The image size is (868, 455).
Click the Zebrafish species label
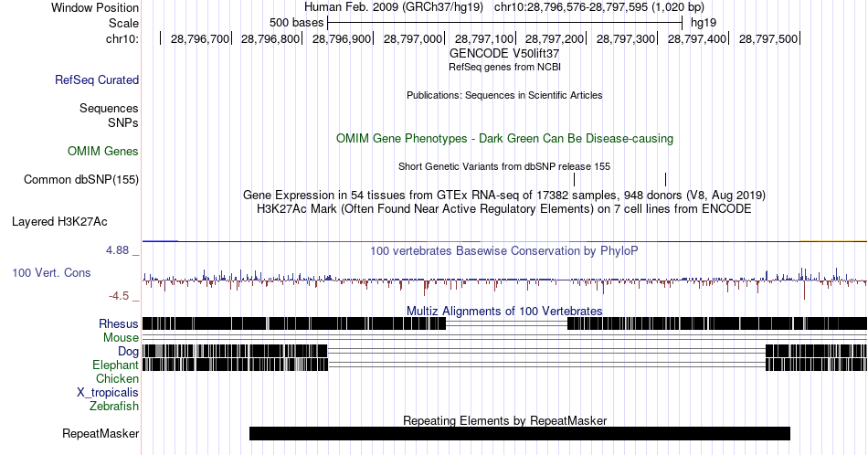[114, 406]
